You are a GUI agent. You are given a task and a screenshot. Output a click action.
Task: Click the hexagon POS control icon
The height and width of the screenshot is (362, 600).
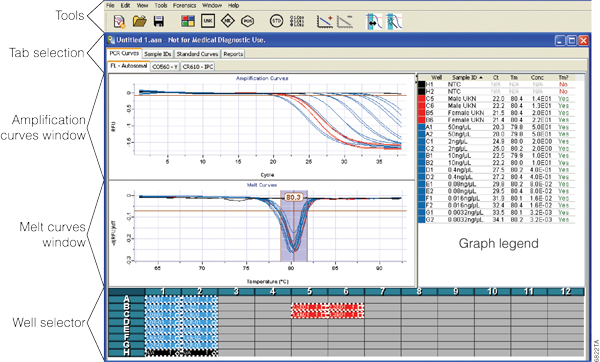click(248, 21)
